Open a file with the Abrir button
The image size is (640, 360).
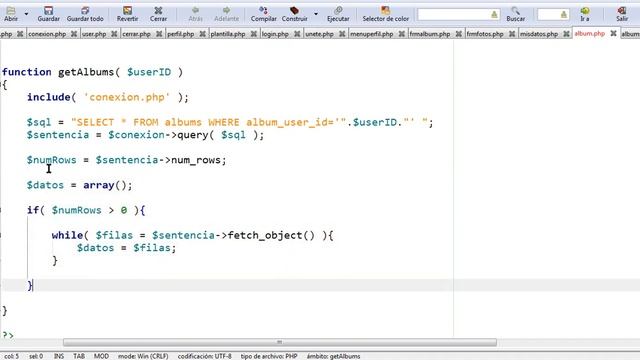11,14
